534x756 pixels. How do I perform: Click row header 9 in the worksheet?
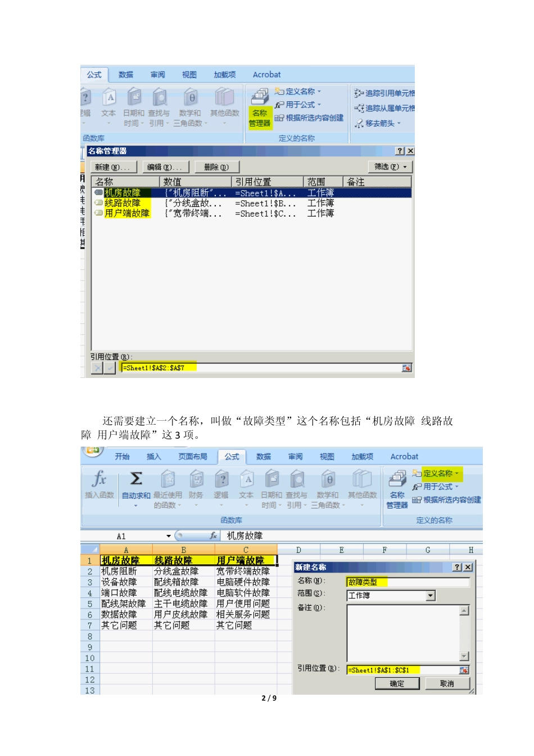pyautogui.click(x=90, y=647)
